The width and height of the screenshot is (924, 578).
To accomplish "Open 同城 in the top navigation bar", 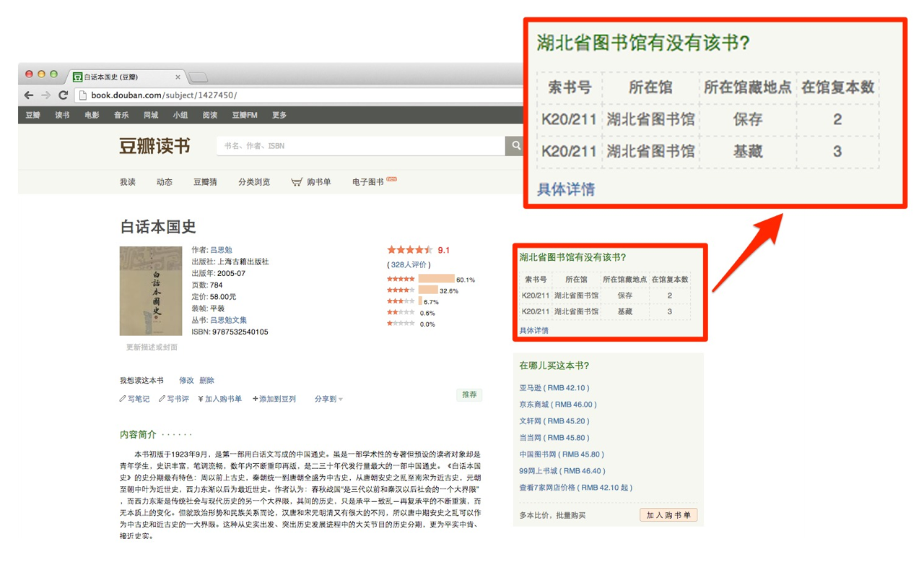I will [x=151, y=115].
